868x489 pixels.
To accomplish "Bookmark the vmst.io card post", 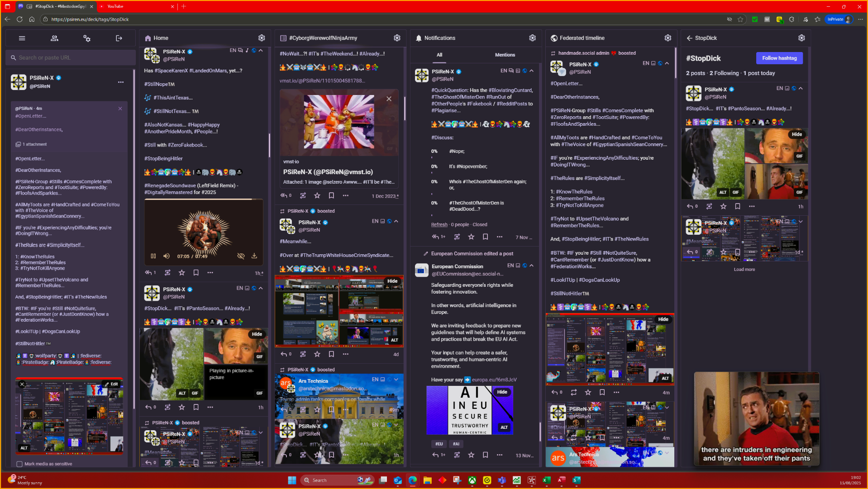I will tap(331, 196).
